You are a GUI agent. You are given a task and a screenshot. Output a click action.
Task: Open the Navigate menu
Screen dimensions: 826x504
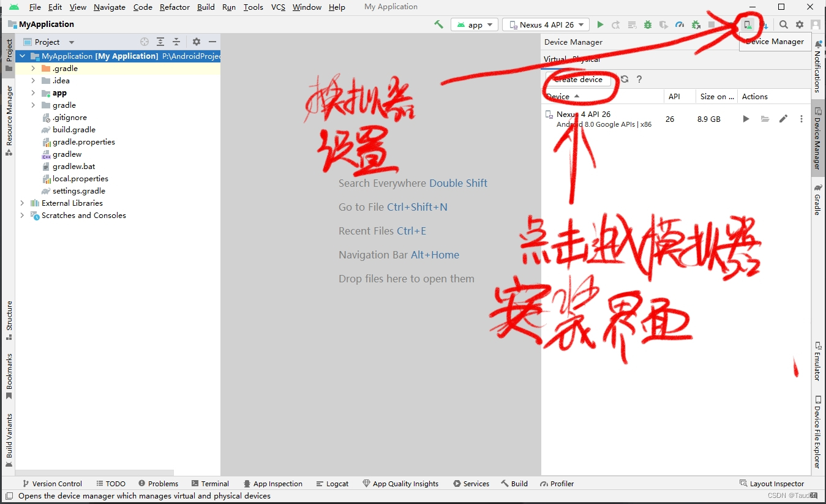tap(110, 7)
